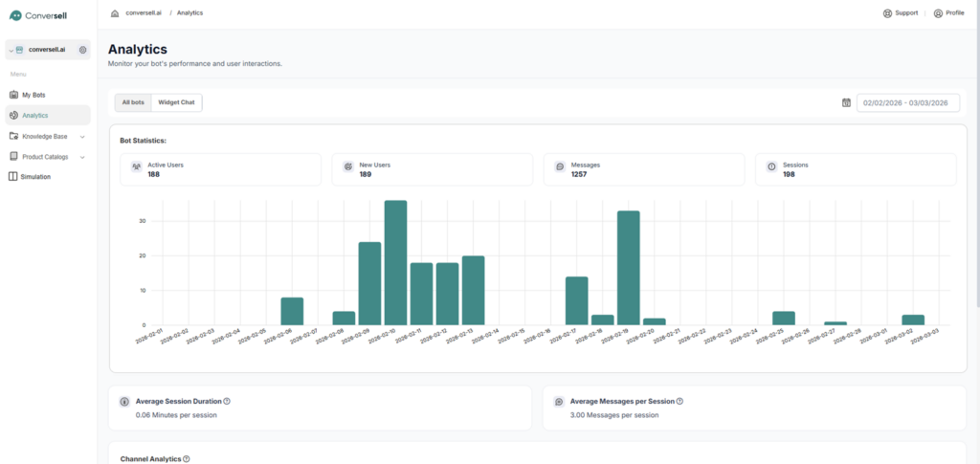Viewport: 980px width, 464px height.
Task: Open Simulation from the sidebar
Action: point(35,177)
